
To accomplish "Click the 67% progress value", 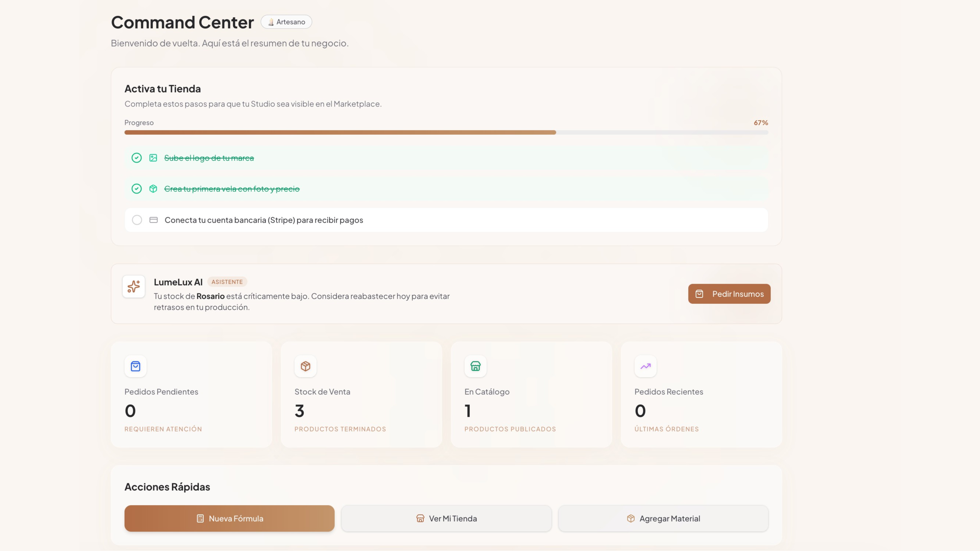I will [761, 123].
